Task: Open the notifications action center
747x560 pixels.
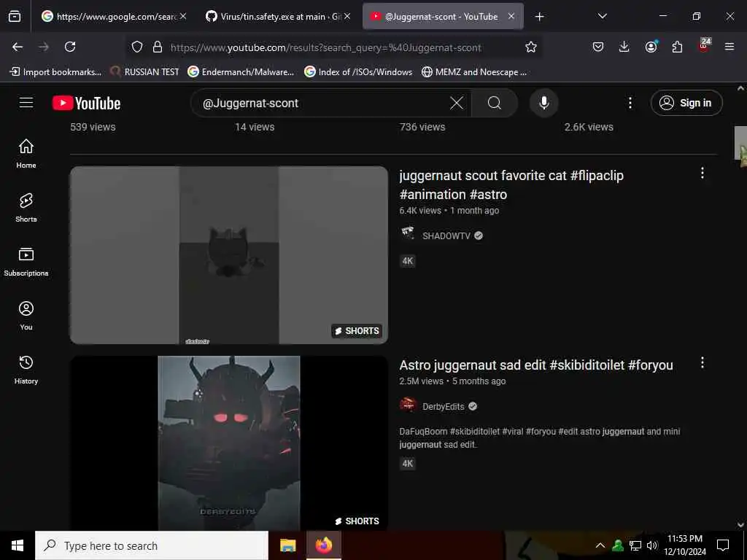Action: pyautogui.click(x=723, y=545)
